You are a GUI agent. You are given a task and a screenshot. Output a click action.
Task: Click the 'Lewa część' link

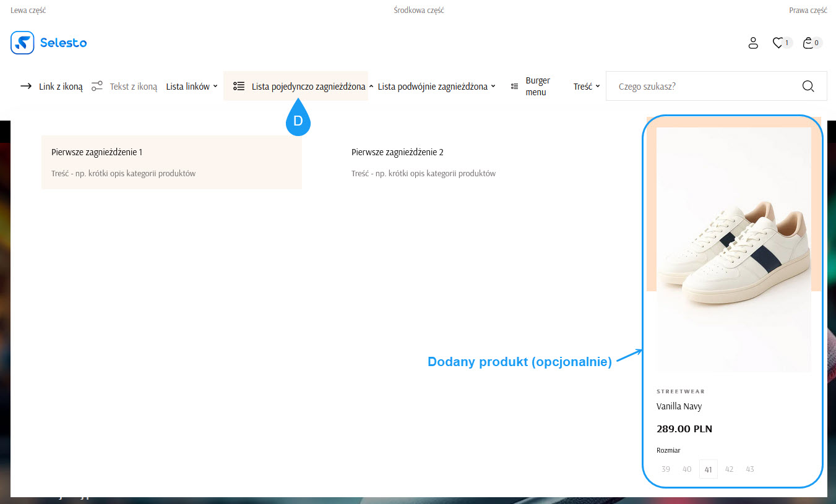click(28, 10)
